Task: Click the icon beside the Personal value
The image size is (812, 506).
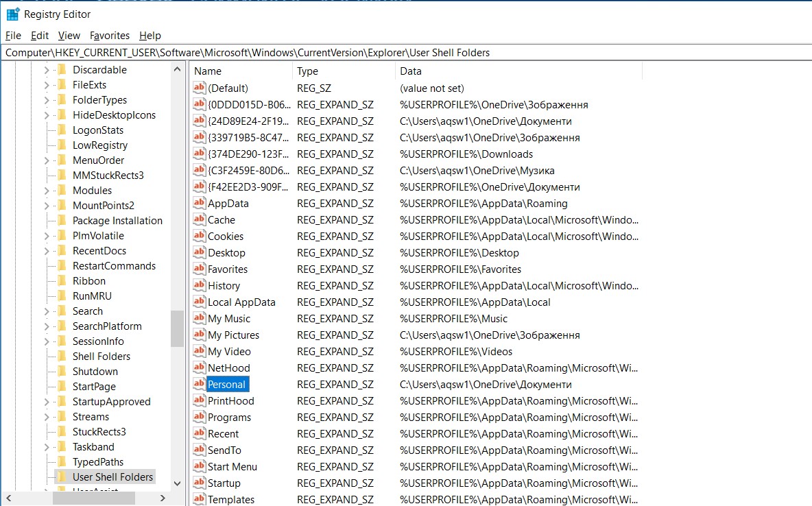Action: click(200, 384)
